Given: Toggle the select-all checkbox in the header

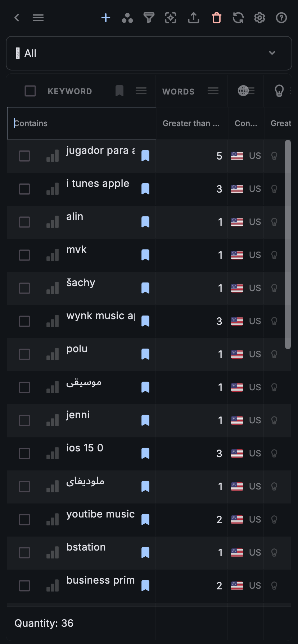Looking at the screenshot, I should (x=30, y=91).
